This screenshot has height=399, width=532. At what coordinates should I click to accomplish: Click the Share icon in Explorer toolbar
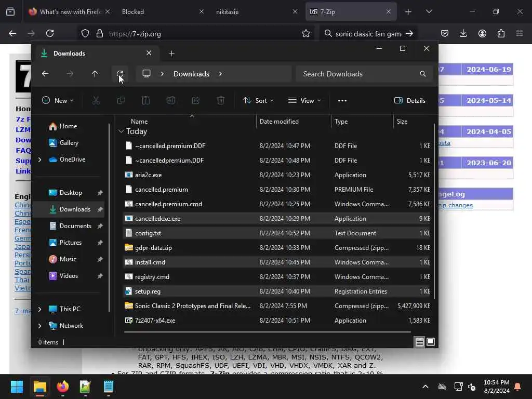tap(196, 100)
